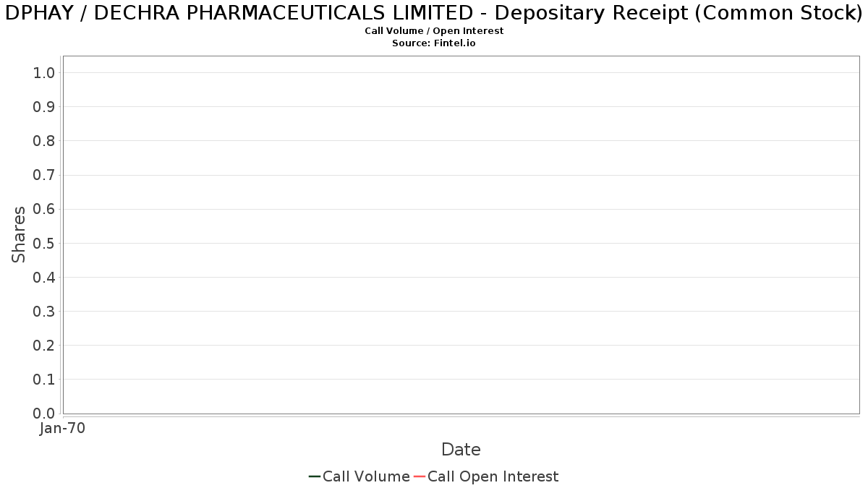Select the 0.8 y-axis tick label
This screenshot has width=868, height=488.
tap(44, 140)
